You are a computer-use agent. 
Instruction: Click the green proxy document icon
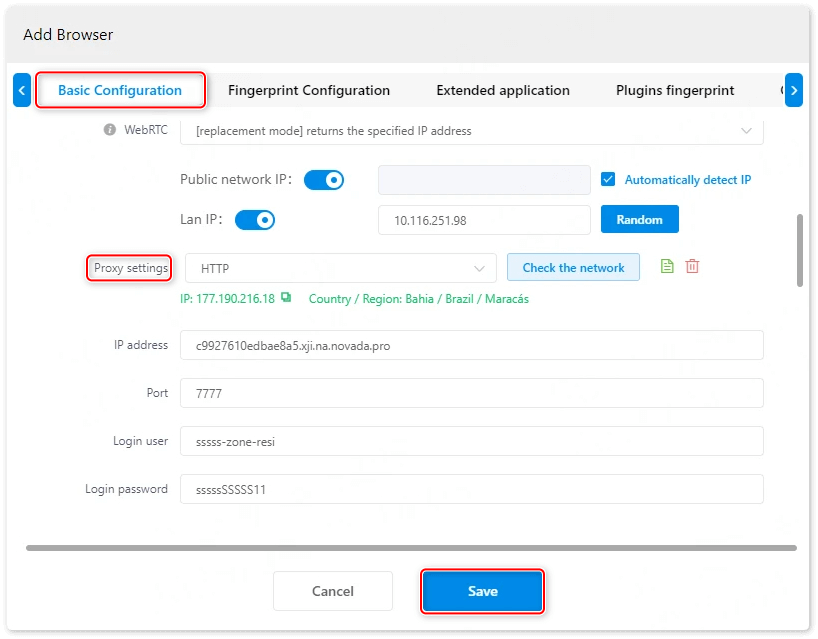pos(667,267)
